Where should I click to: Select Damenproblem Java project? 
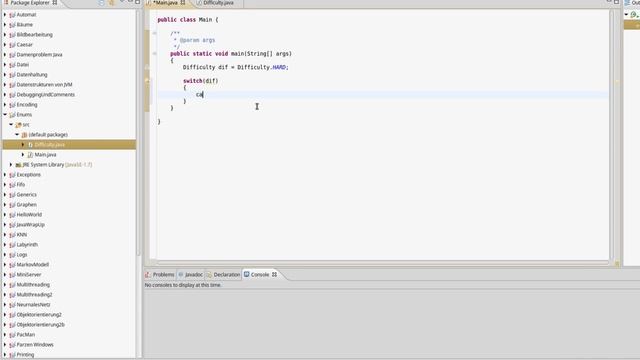click(39, 55)
